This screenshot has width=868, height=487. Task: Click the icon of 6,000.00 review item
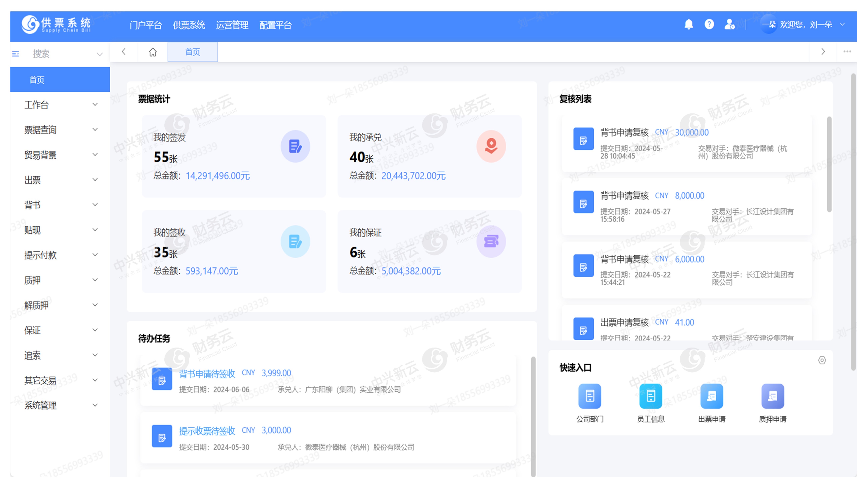584,266
